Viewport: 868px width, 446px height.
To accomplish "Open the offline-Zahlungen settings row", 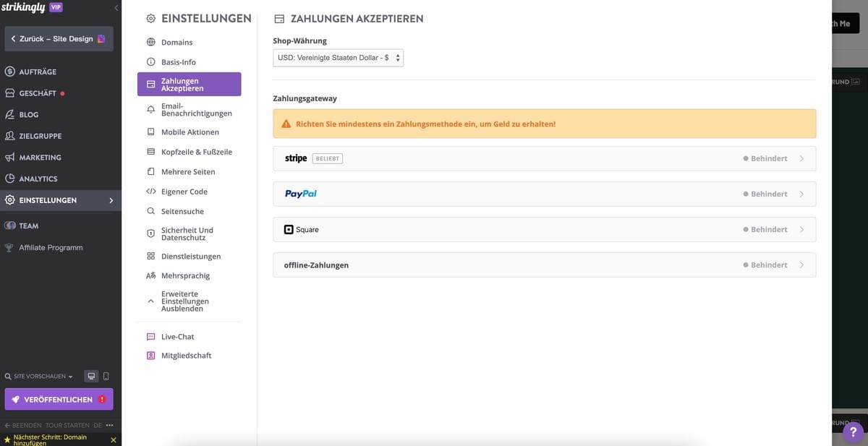I will coord(542,265).
